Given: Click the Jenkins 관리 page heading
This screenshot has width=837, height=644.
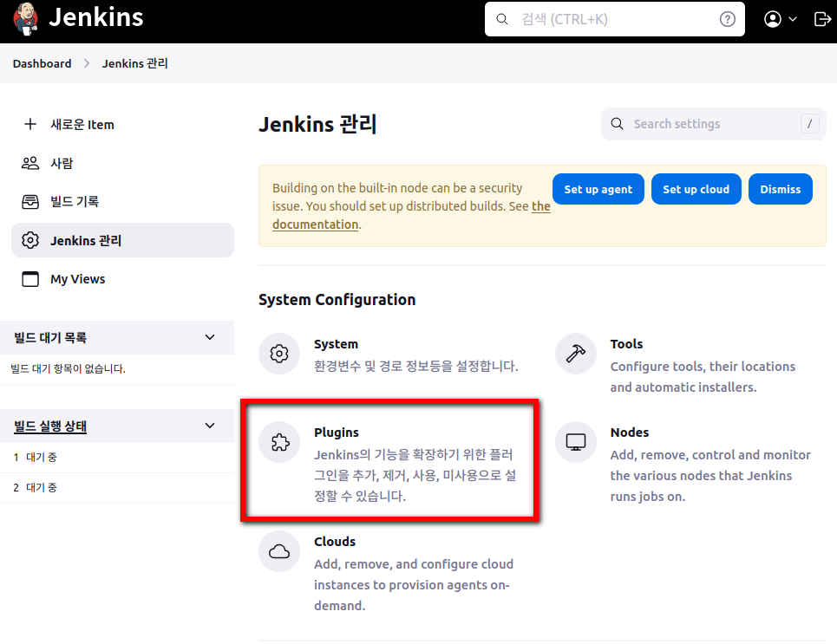Looking at the screenshot, I should click(x=317, y=124).
